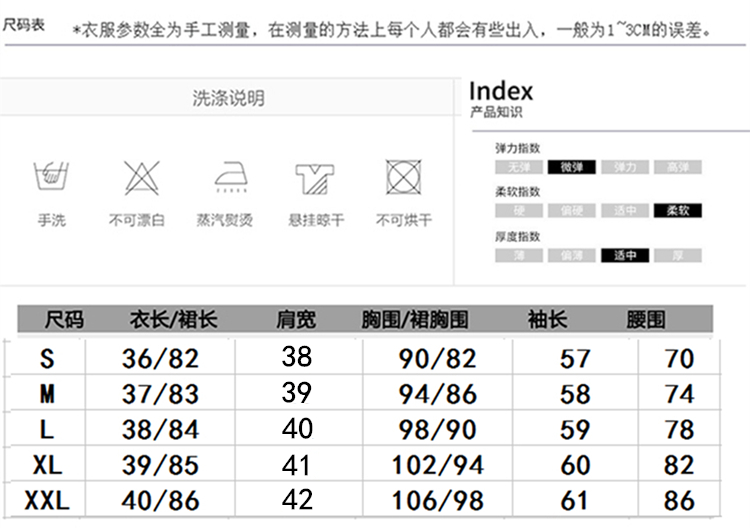Choose the 偏硬 softness option
The width and height of the screenshot is (750, 528).
[x=572, y=211]
